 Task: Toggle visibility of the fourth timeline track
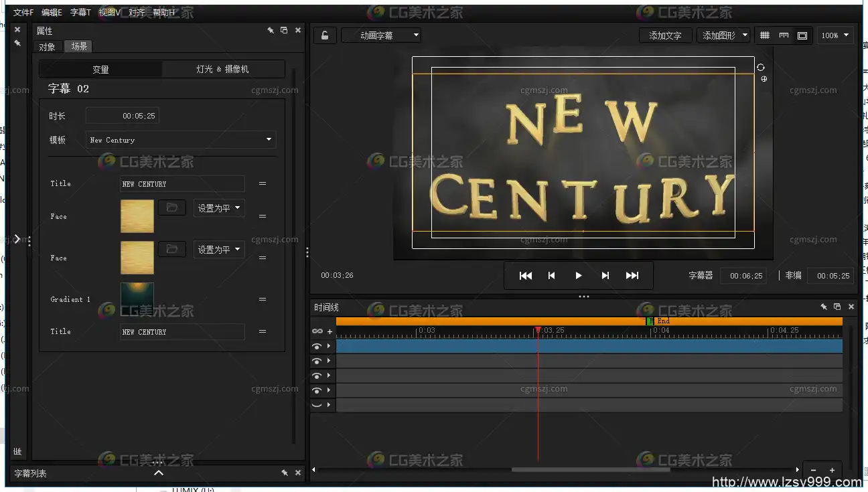317,390
